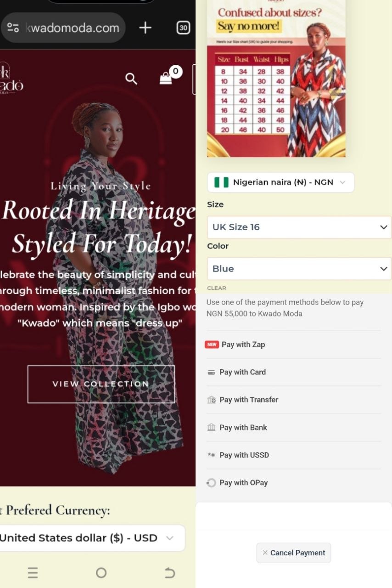Open the Blue color dropdown
Screen dimensions: 392x588
(299, 269)
